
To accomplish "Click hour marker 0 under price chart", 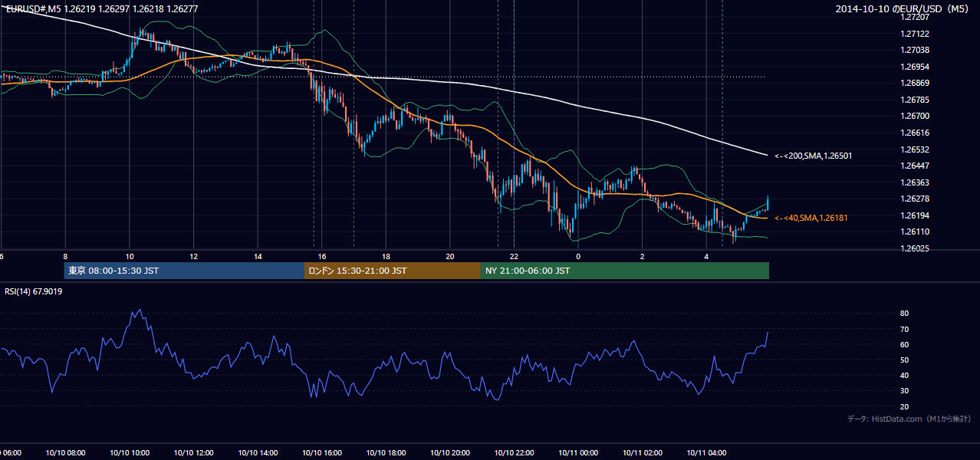I will pyautogui.click(x=578, y=256).
